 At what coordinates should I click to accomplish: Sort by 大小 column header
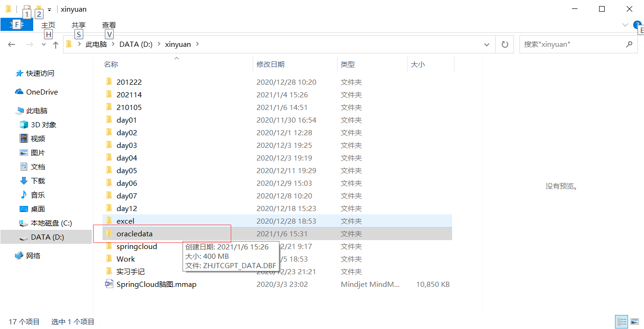click(418, 64)
